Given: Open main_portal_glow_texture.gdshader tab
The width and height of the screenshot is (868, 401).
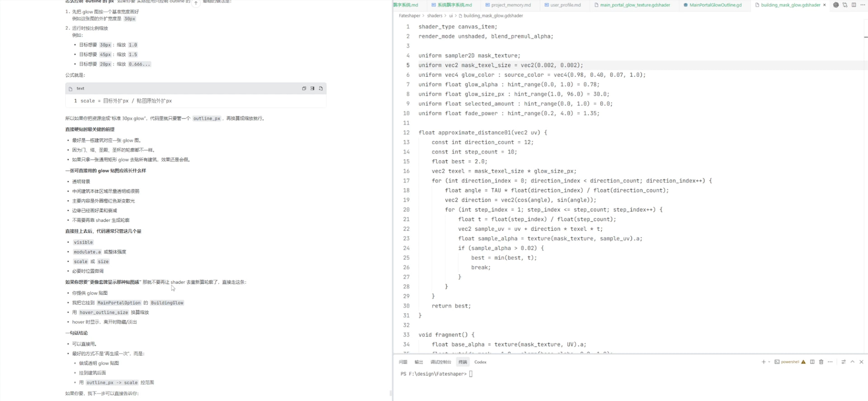Looking at the screenshot, I should [632, 5].
